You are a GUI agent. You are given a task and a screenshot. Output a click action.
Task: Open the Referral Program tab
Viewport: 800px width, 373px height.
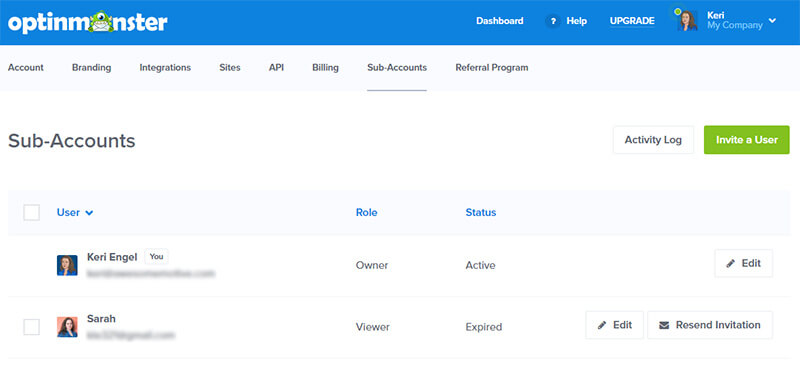(492, 67)
